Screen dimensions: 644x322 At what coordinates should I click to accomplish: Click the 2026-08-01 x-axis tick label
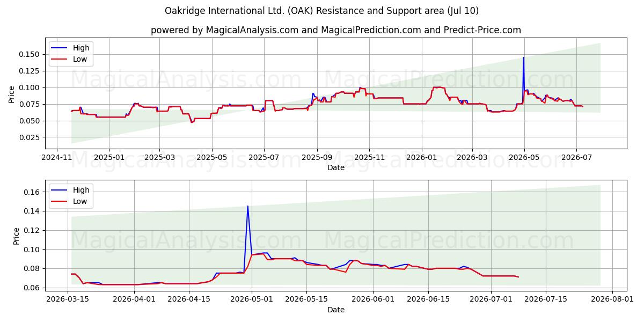(612, 301)
